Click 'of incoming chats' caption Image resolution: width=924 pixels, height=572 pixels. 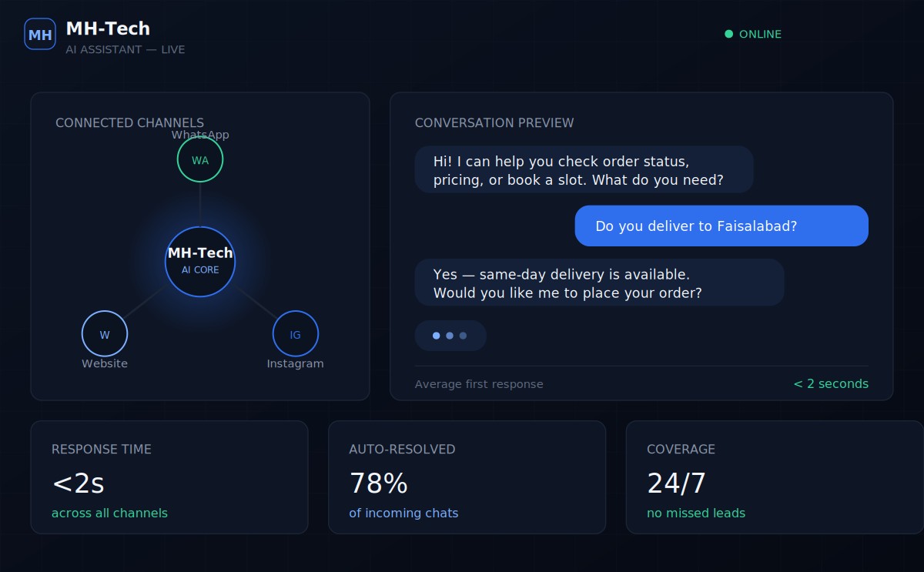pos(403,513)
